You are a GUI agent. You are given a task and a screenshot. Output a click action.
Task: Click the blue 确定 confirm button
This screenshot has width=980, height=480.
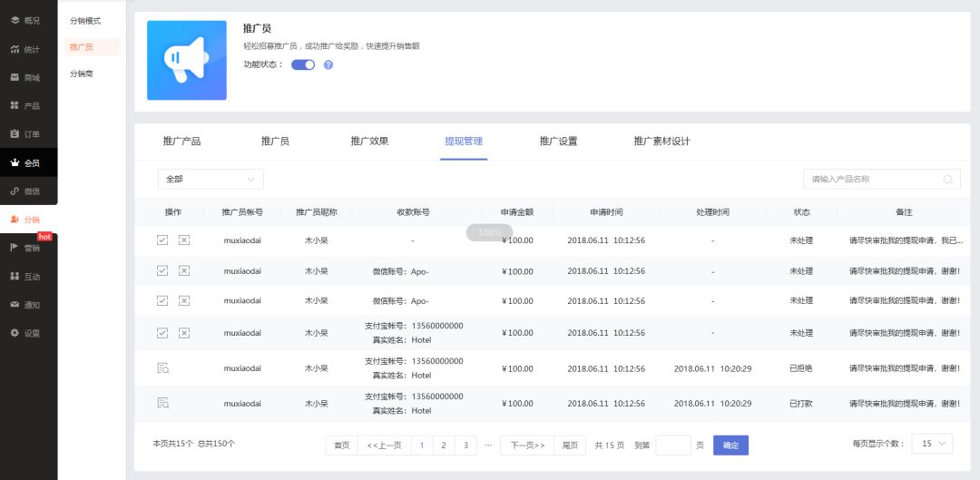[730, 446]
